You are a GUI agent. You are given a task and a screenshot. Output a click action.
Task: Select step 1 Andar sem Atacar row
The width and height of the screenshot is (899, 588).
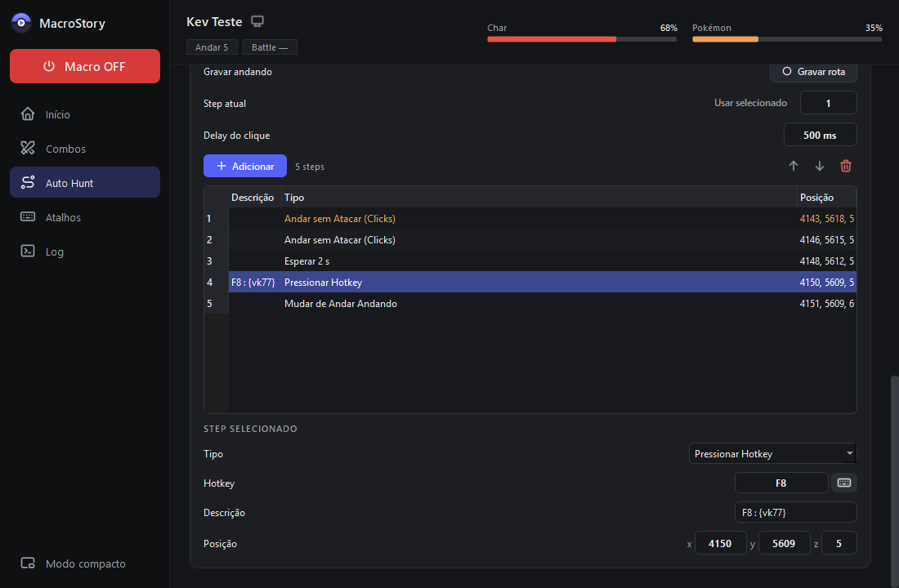coord(530,218)
